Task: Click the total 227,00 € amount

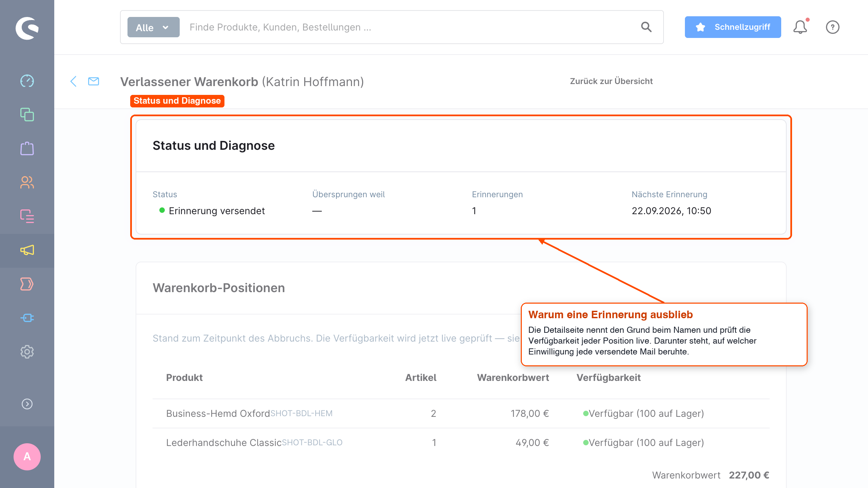Action: click(x=749, y=475)
